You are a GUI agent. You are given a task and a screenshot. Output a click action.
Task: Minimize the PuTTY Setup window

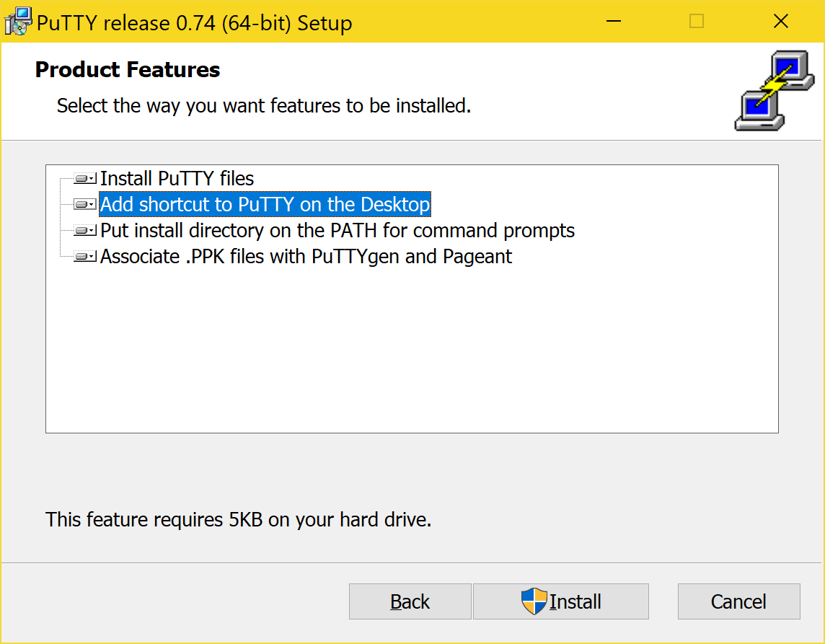tap(614, 22)
